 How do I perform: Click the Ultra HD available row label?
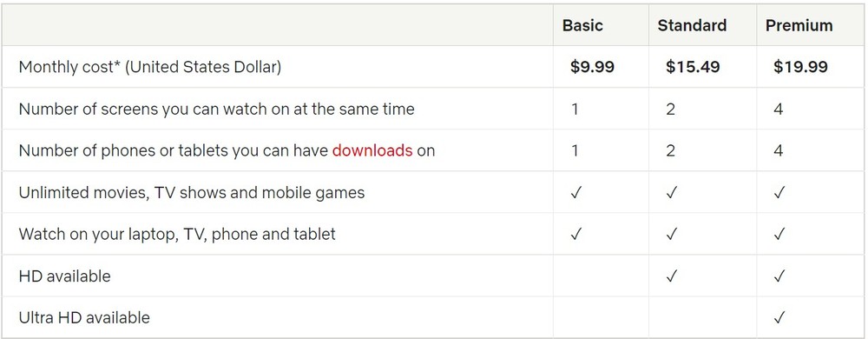pyautogui.click(x=84, y=318)
